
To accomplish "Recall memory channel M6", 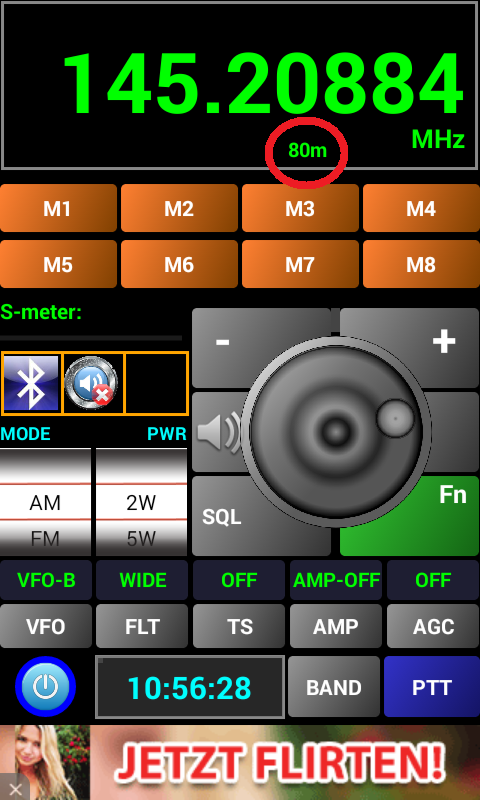I will pyautogui.click(x=179, y=264).
